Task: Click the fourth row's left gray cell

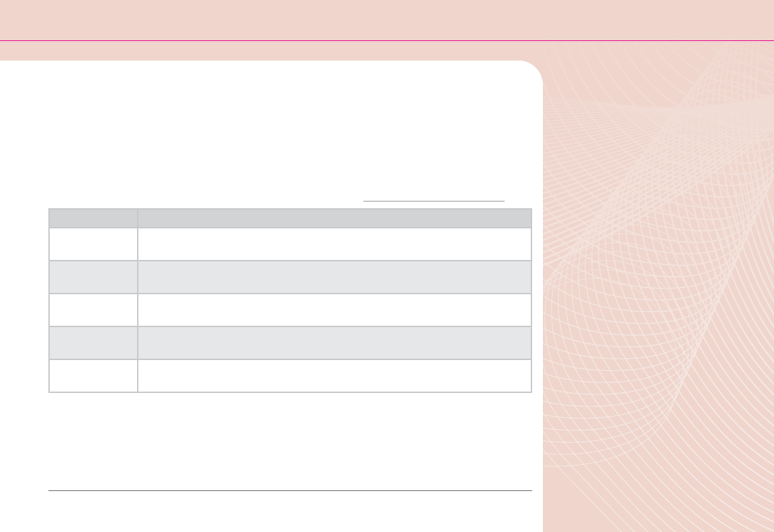Action: click(x=93, y=343)
